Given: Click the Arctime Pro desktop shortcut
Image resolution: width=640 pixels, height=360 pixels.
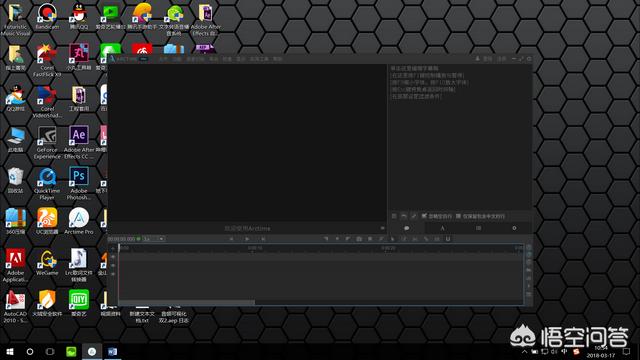Looking at the screenshot, I should coord(79,221).
